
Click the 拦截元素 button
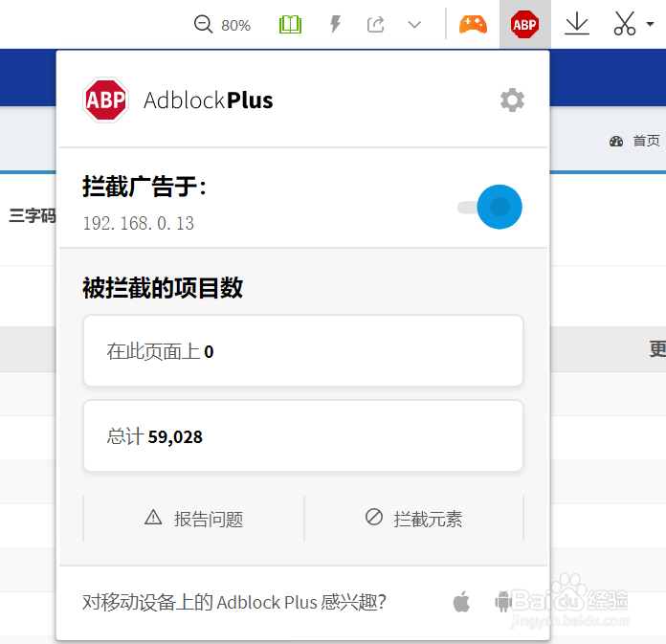tap(414, 519)
